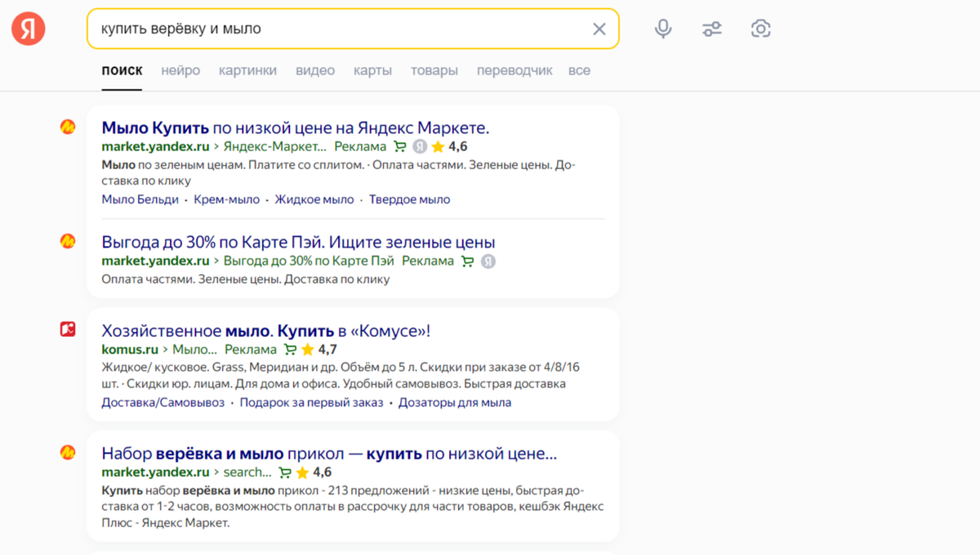Viewport: 980px width, 555px height.
Task: Click Market favicon beside Набор верёвка result
Action: 68,452
